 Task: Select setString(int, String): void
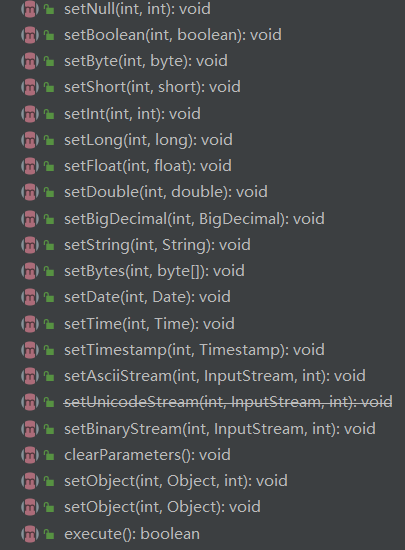(x=157, y=245)
